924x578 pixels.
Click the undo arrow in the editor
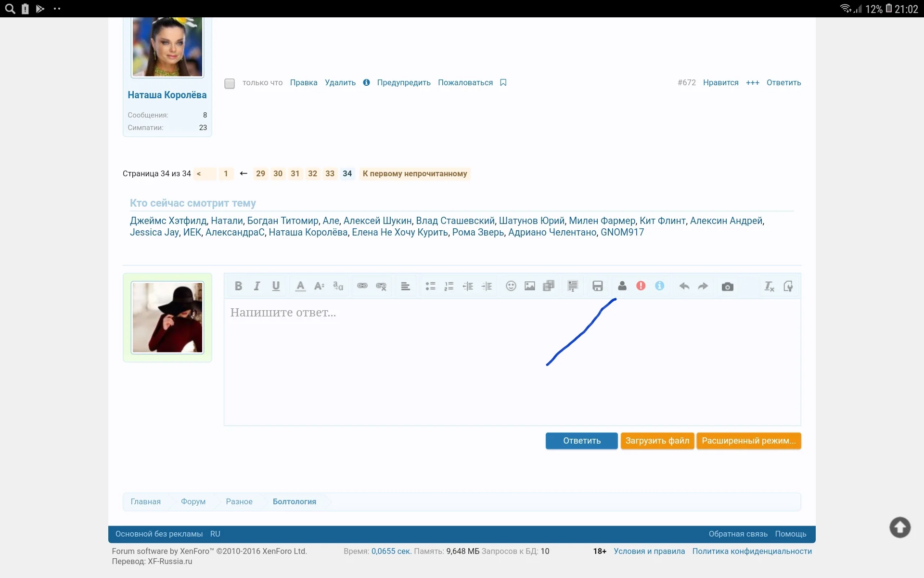(684, 286)
